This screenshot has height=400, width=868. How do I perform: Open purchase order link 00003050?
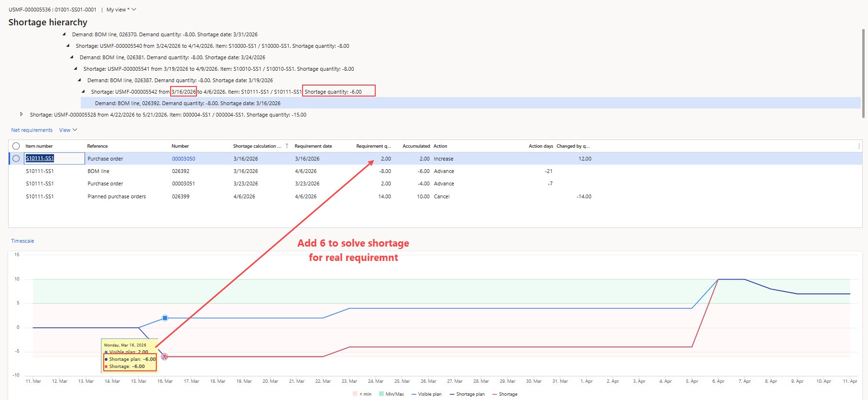[x=184, y=159]
